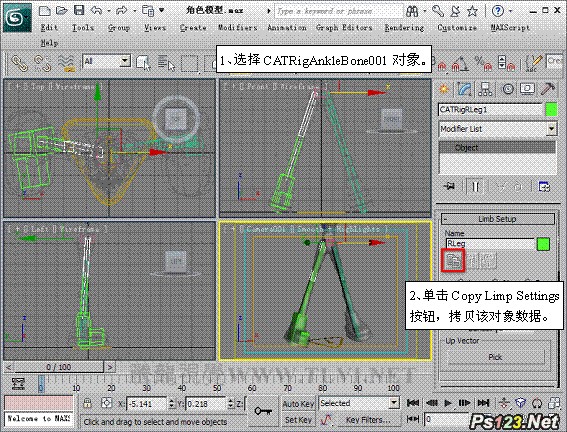Open the MAXScript menu
Image resolution: width=567 pixels, height=432 pixels.
click(510, 27)
